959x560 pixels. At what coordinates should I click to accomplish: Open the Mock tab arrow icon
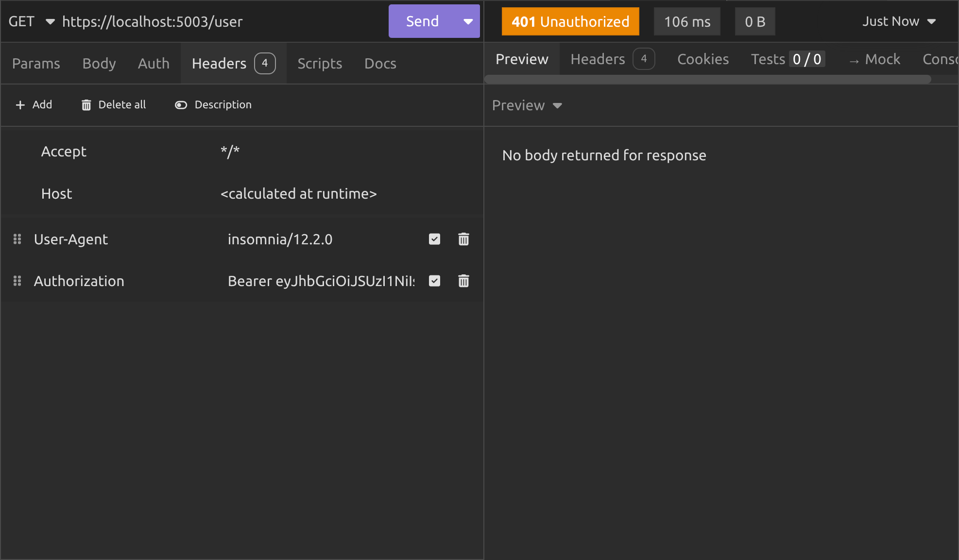click(854, 61)
